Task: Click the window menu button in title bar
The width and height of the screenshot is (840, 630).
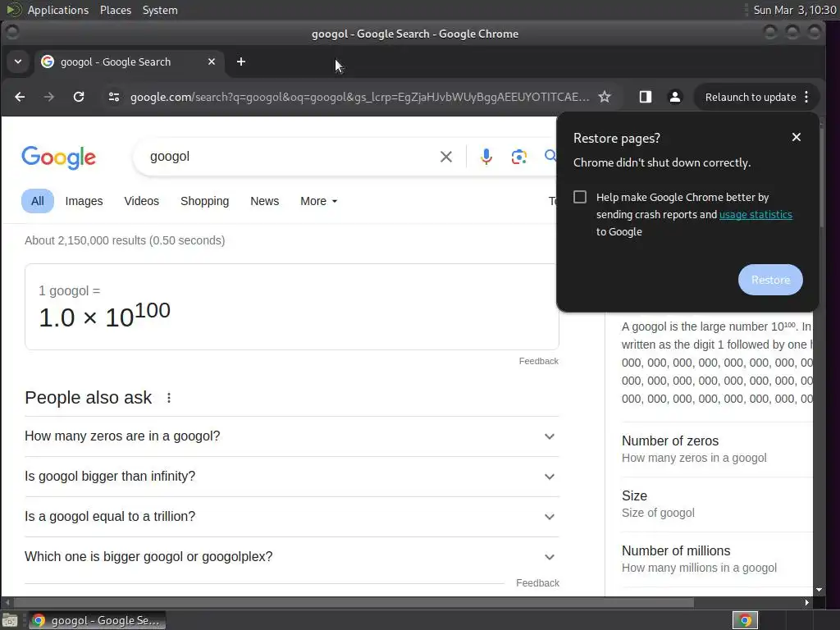Action: pyautogui.click(x=12, y=33)
